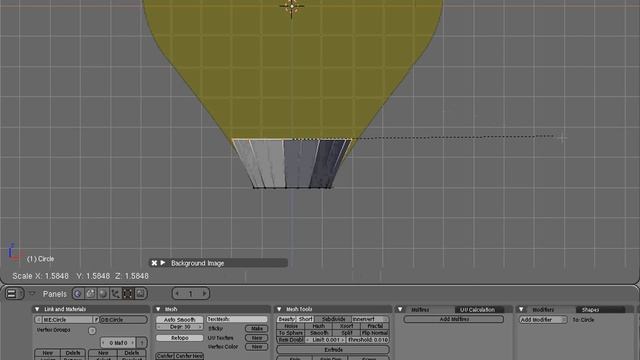
Task: Click Delete under Vertex Groups
Action: [x=73, y=353]
